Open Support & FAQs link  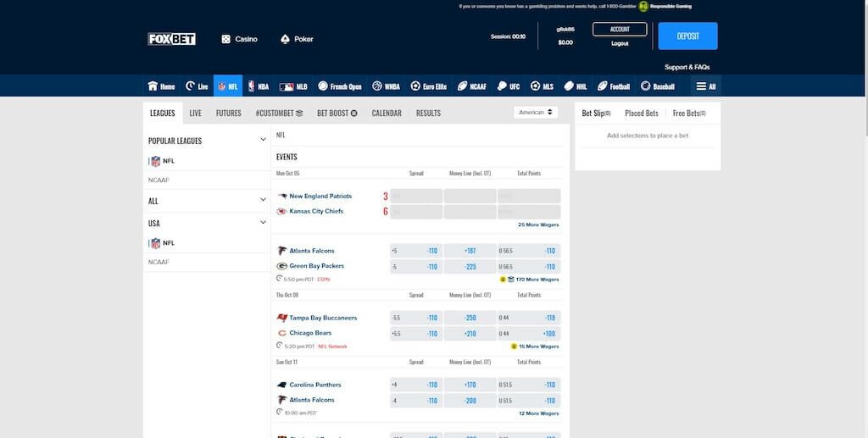687,67
